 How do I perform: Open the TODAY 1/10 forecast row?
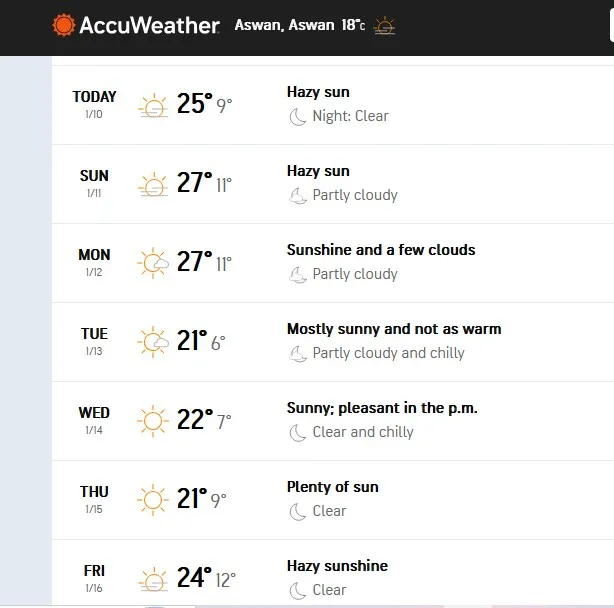(94, 104)
